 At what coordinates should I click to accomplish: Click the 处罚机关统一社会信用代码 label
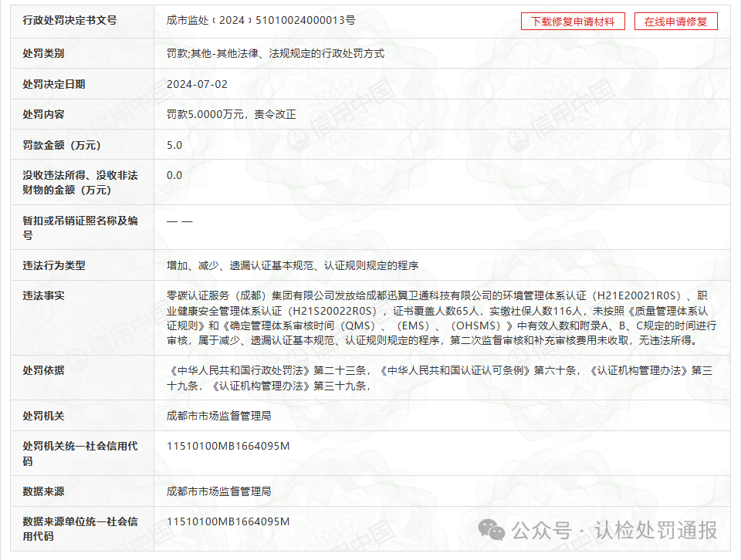coord(80,454)
